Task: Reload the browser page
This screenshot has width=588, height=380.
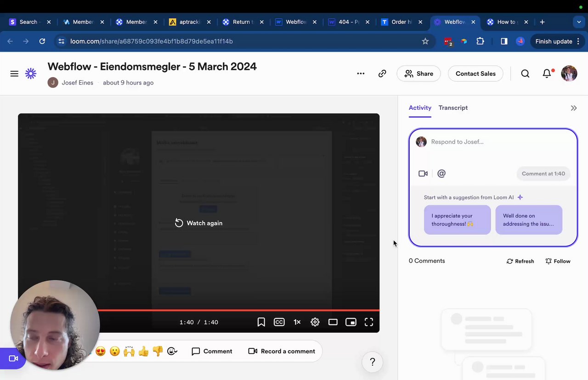Action: (42, 41)
